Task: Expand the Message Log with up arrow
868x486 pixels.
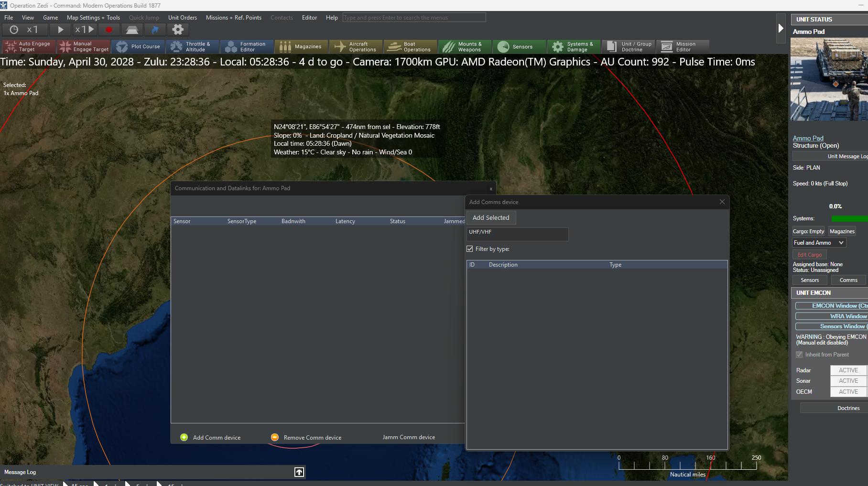Action: click(299, 472)
